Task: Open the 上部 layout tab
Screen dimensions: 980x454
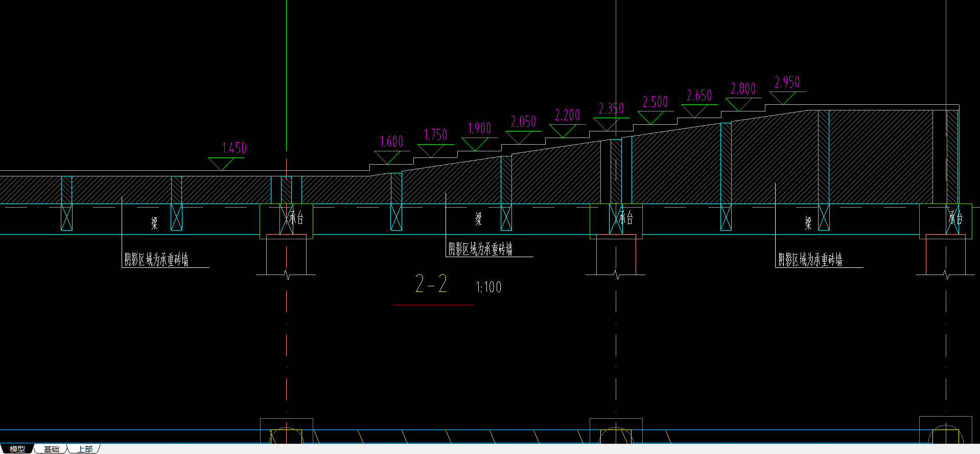Action: click(85, 449)
